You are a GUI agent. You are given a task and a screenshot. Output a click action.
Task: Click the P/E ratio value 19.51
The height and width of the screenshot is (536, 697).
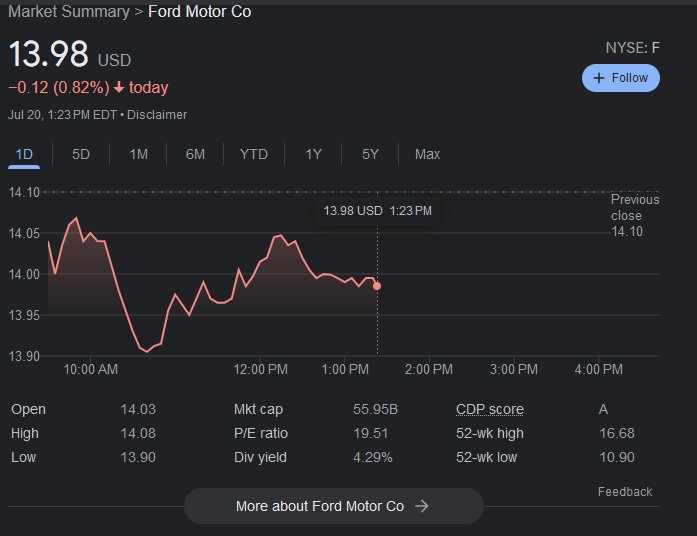[x=370, y=433]
